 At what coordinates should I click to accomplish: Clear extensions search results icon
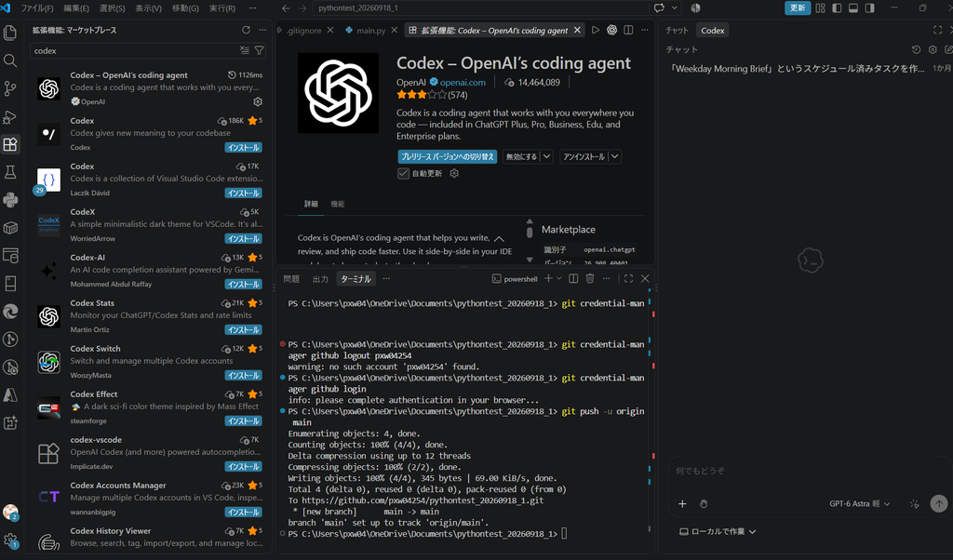245,50
